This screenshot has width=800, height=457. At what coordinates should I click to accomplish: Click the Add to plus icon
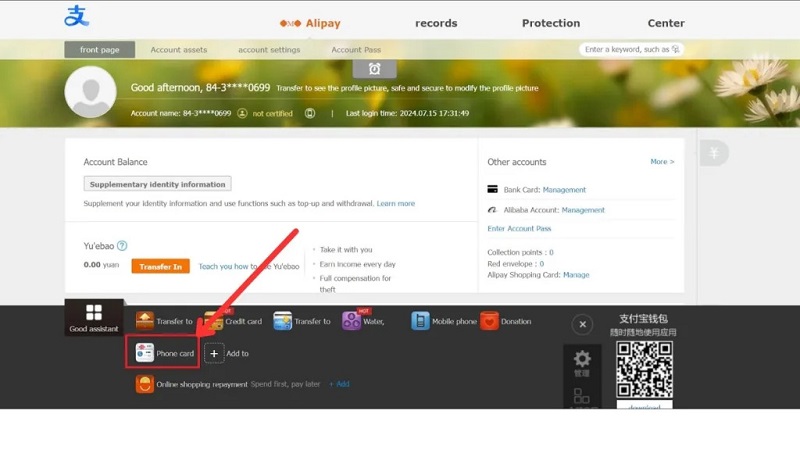pyautogui.click(x=214, y=353)
